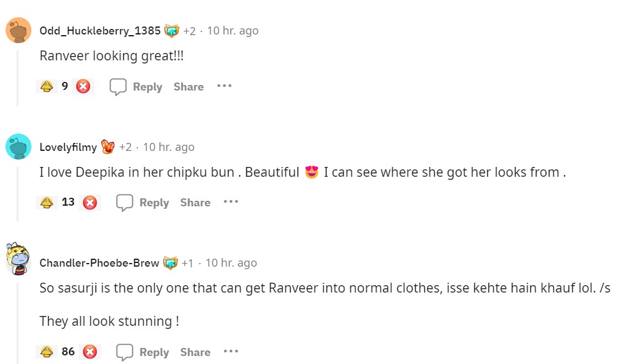Upvote the "Ranveer looking great" comment

(x=46, y=87)
